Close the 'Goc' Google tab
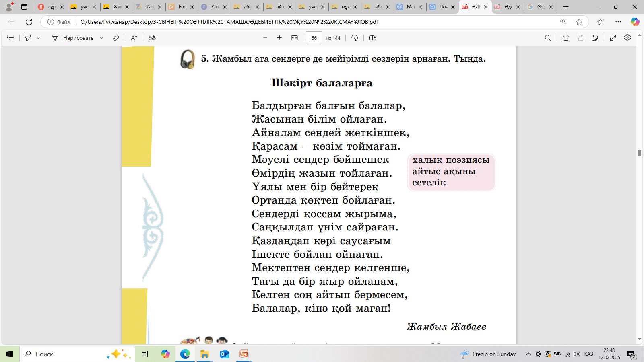The height and width of the screenshot is (362, 644). (x=551, y=7)
